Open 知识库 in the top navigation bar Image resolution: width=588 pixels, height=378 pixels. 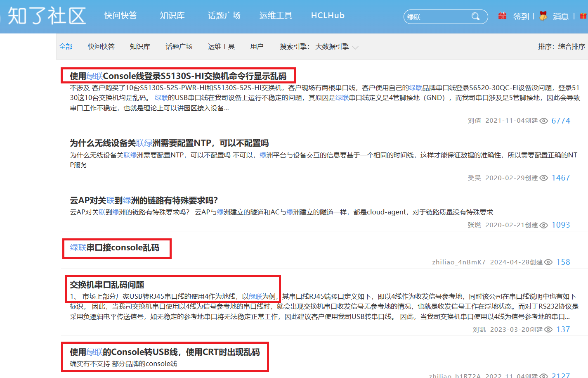(172, 16)
